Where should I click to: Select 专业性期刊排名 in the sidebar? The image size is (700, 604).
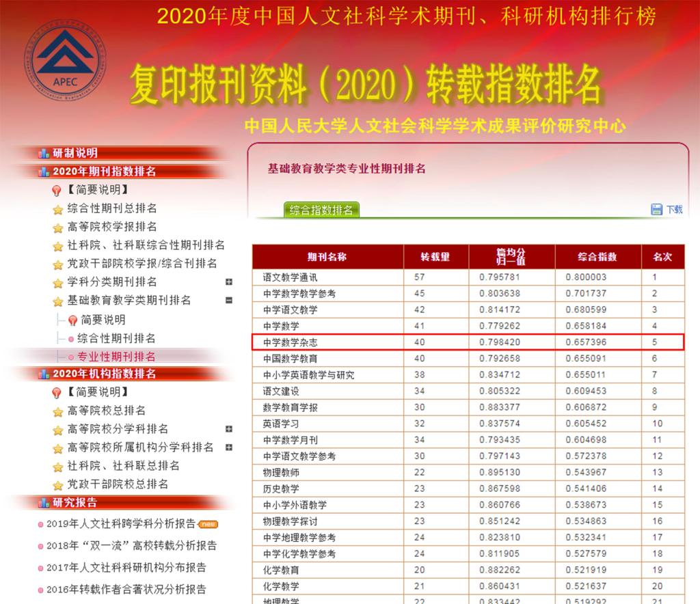[116, 357]
